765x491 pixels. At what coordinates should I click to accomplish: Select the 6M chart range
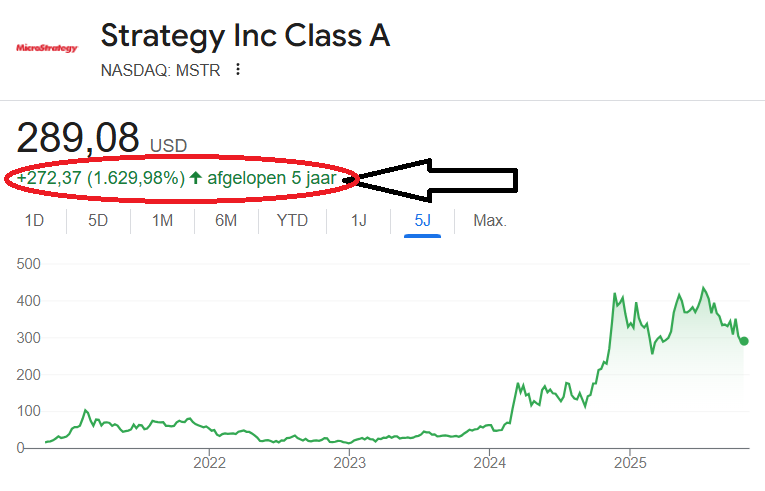point(226,220)
